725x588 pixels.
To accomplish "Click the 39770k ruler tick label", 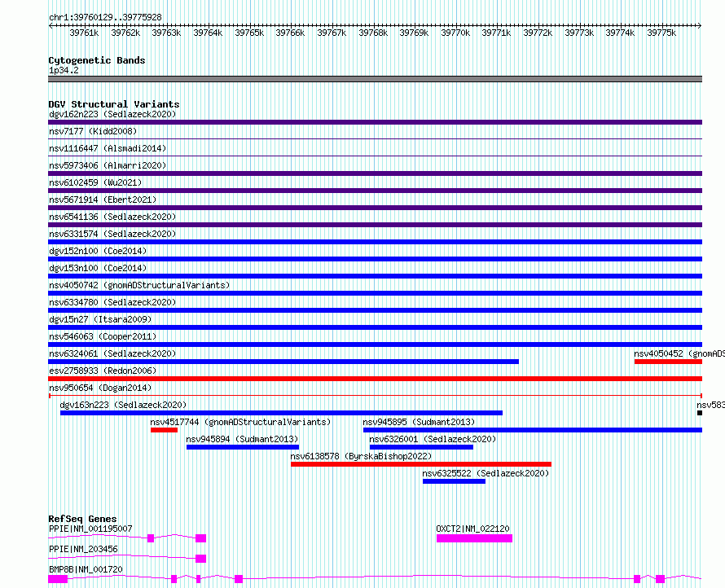I will (x=455, y=33).
